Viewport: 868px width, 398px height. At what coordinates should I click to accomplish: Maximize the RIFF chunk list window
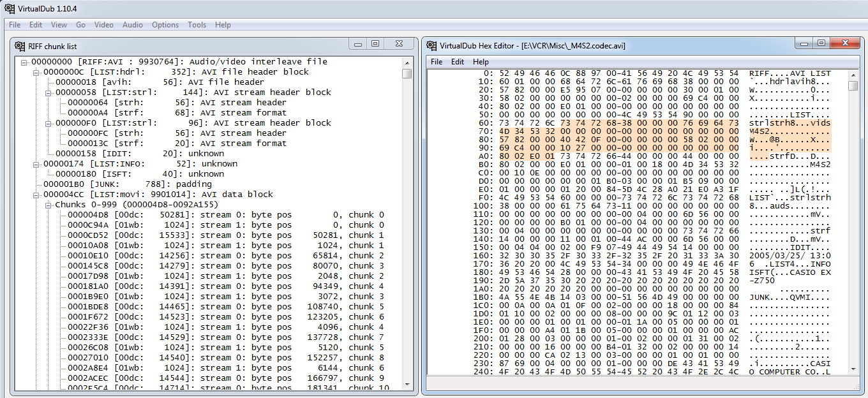[x=375, y=44]
